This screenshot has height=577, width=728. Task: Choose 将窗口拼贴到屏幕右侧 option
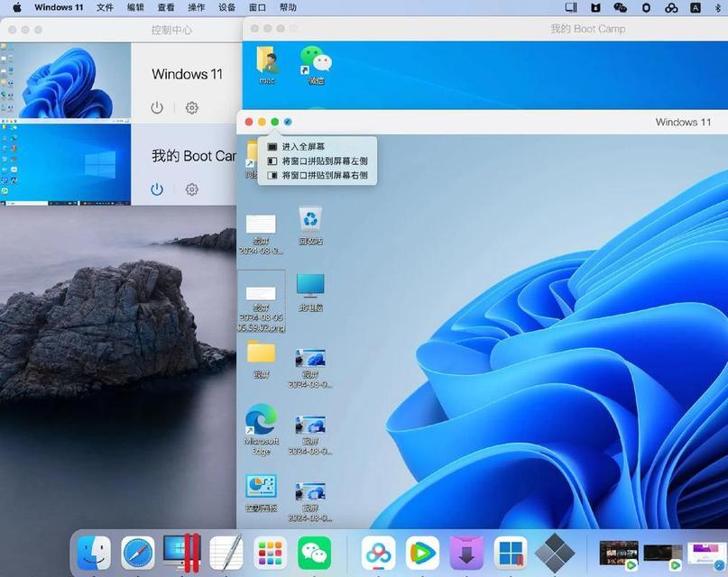click(x=324, y=175)
